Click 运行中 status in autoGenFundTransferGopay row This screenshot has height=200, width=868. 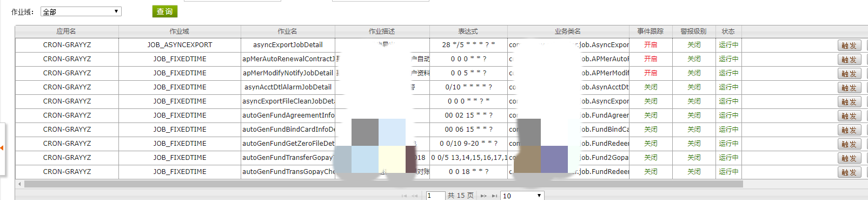click(728, 158)
